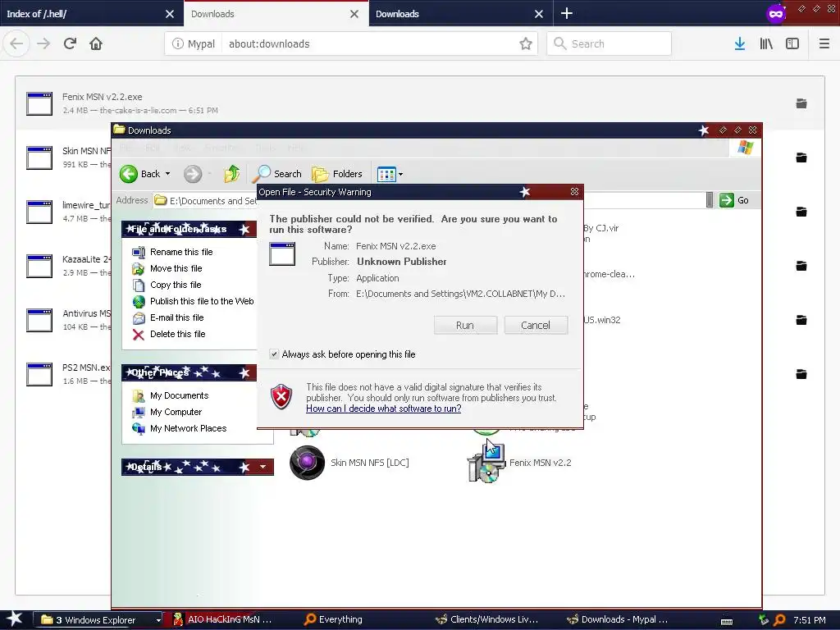The height and width of the screenshot is (630, 840).
Task: Open containing folder for PS2 MSN download
Action: coord(801,374)
